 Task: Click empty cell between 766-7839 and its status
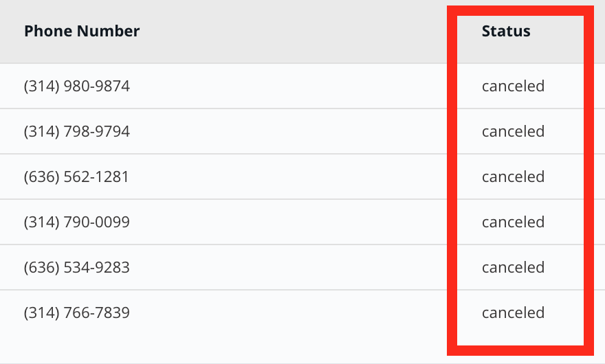click(x=289, y=312)
